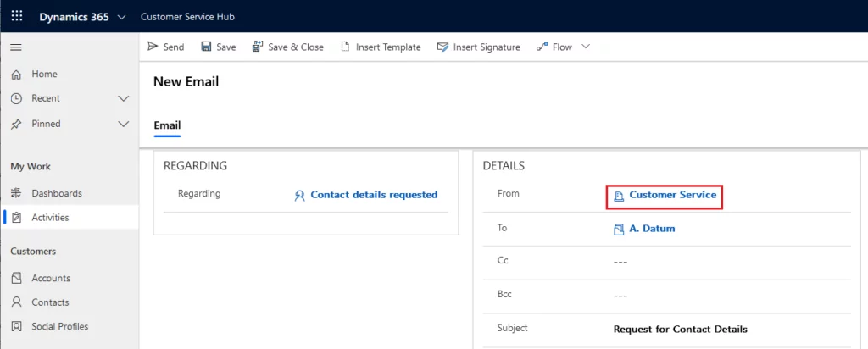Open A. Datum recipient link
Image resolution: width=868 pixels, height=349 pixels.
pos(652,229)
